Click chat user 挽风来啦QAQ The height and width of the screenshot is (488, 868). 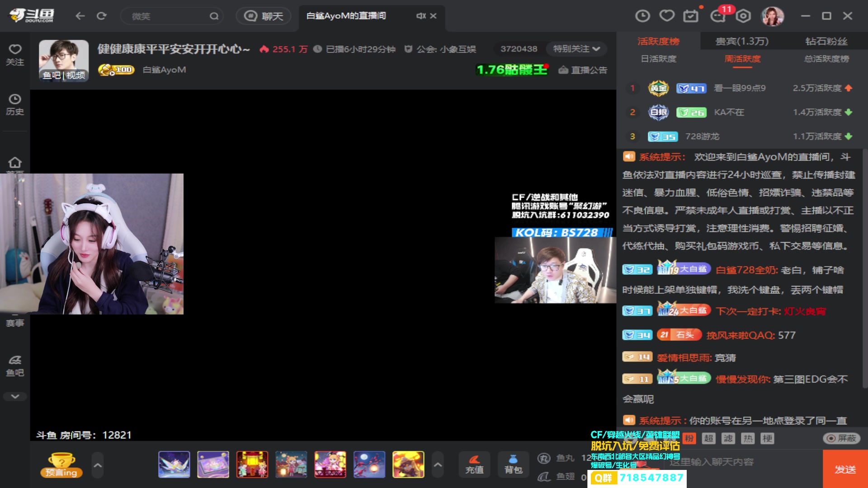pyautogui.click(x=740, y=335)
